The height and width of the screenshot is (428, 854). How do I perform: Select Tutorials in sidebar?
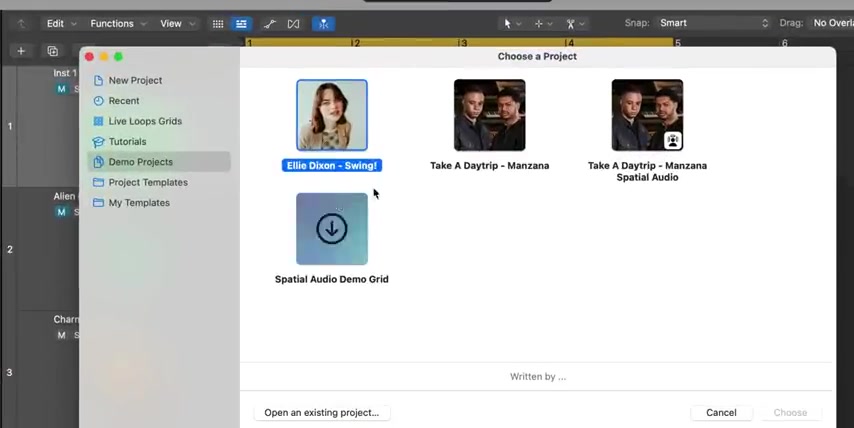click(158, 142)
